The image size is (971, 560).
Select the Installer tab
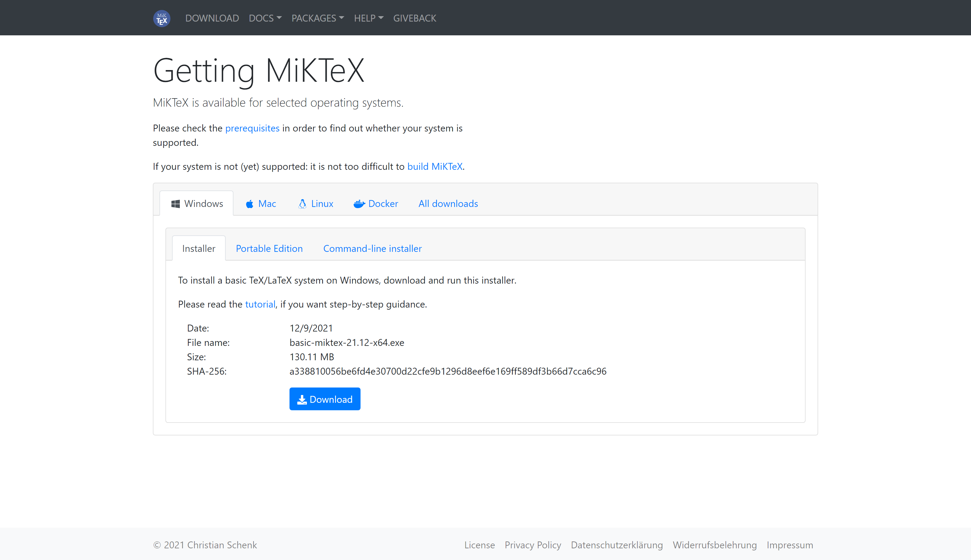(199, 248)
